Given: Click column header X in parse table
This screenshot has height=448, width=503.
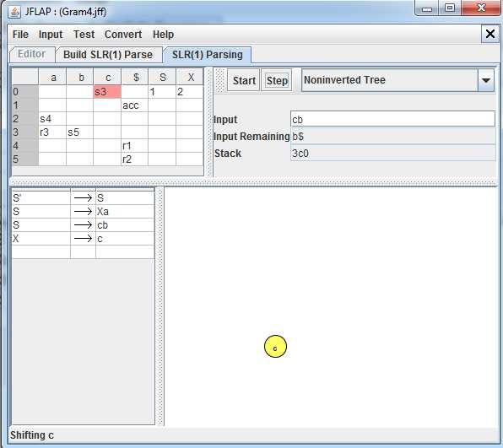Looking at the screenshot, I should [x=190, y=78].
